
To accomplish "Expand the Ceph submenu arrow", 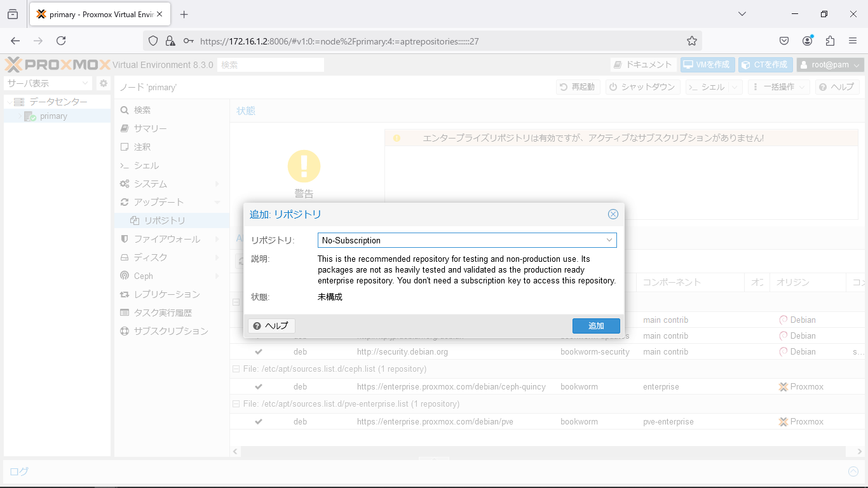I will 217,276.
